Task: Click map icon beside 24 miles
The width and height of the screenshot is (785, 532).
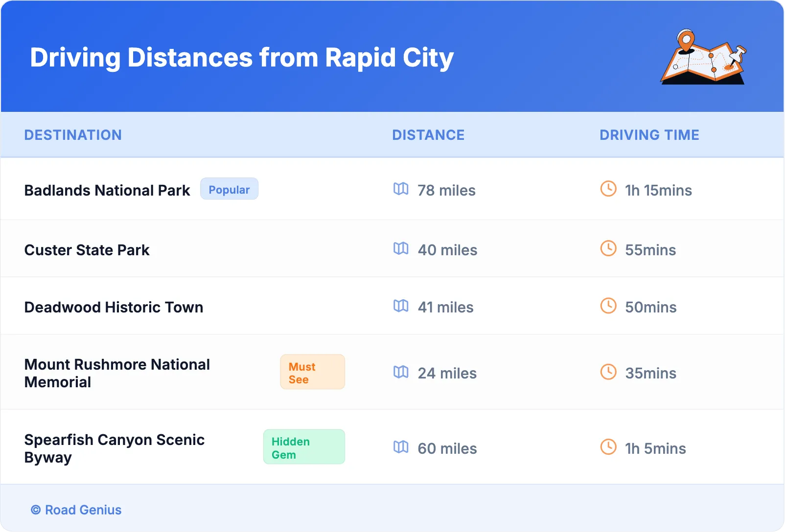Action: point(401,372)
